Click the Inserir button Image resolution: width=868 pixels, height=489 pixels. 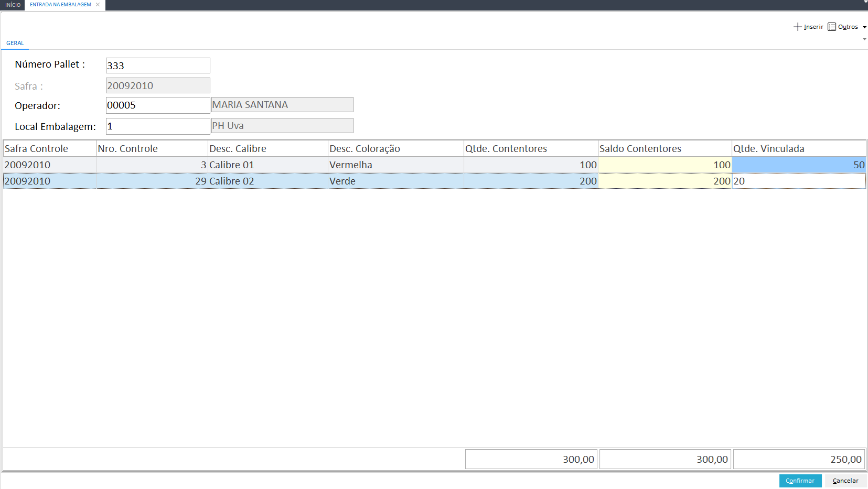(x=808, y=27)
